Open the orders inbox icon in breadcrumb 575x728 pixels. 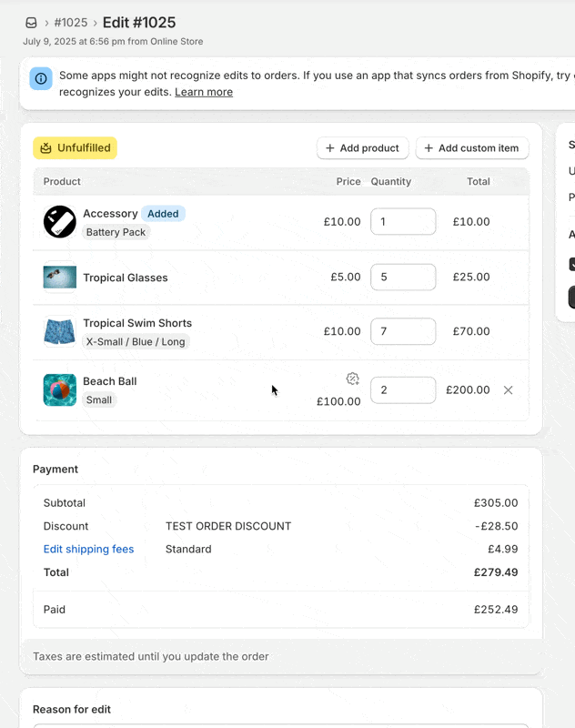31,23
